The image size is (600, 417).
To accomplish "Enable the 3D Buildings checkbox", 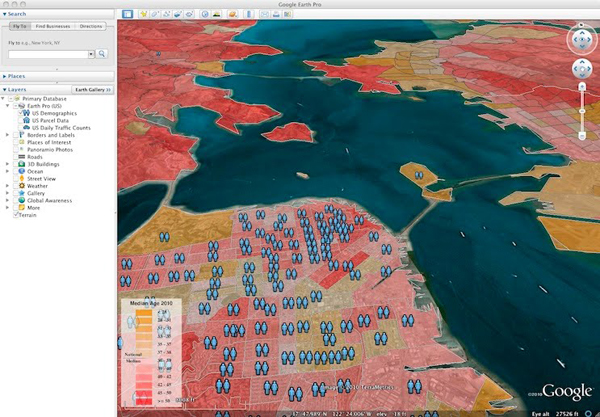I will [16, 164].
